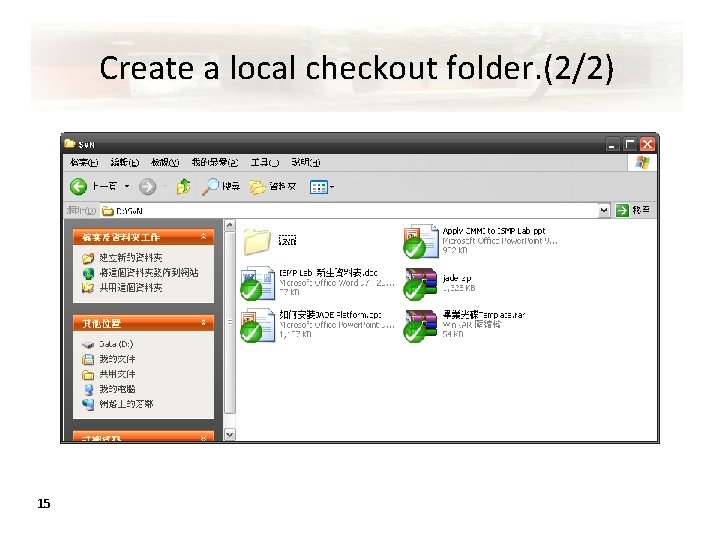Open Data (D:) drive link

[116, 344]
